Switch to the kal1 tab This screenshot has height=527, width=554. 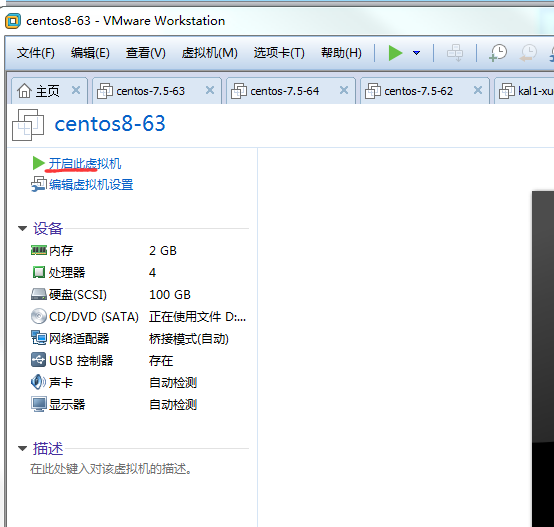tap(524, 91)
